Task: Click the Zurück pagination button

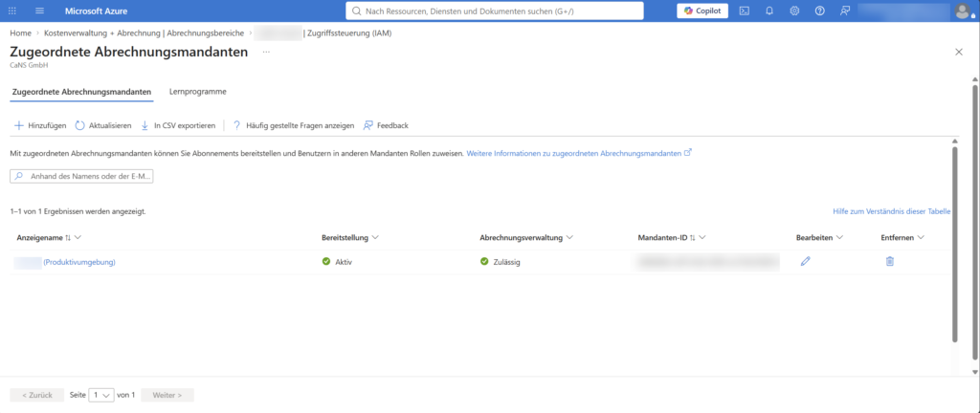Action: pyautogui.click(x=37, y=395)
